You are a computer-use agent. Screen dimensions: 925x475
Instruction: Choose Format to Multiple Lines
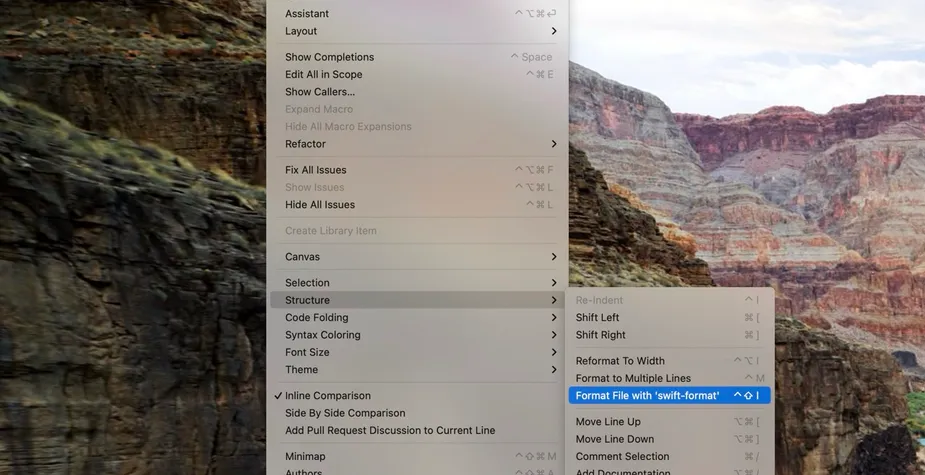[x=670, y=378]
